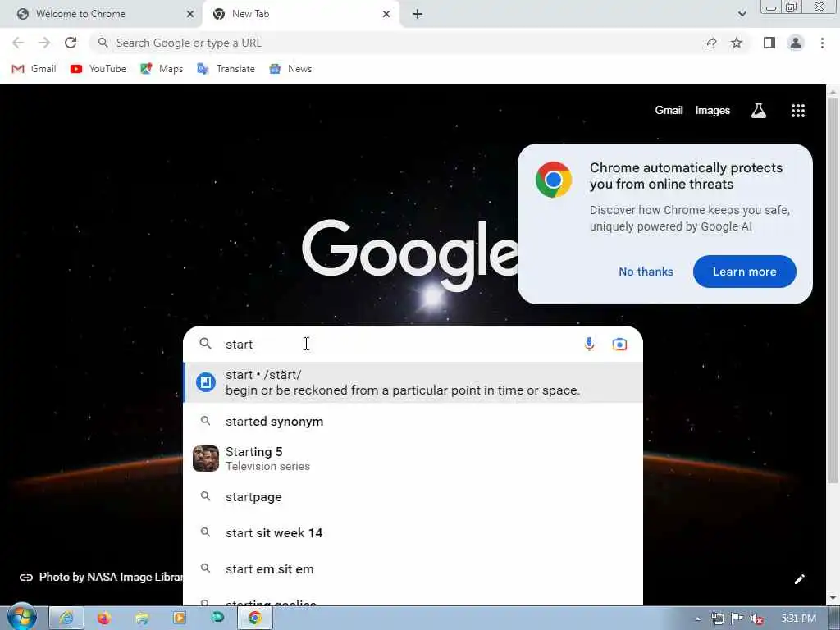
Task: Open the Chrome three-dot menu
Action: click(822, 43)
